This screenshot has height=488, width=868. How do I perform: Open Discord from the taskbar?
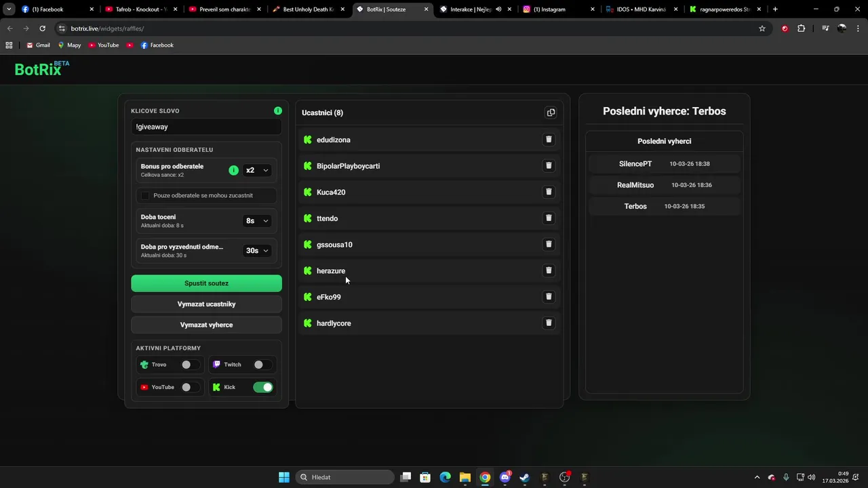505,477
